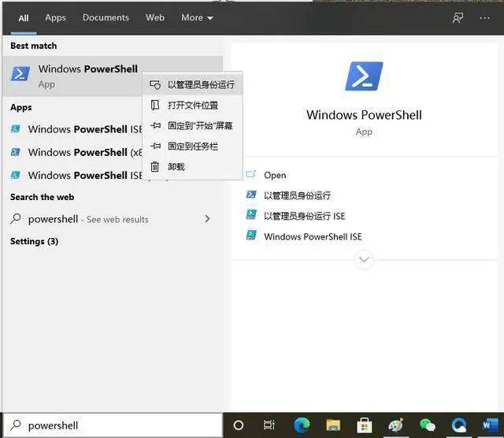Expand more actions with the down chevron

click(364, 259)
